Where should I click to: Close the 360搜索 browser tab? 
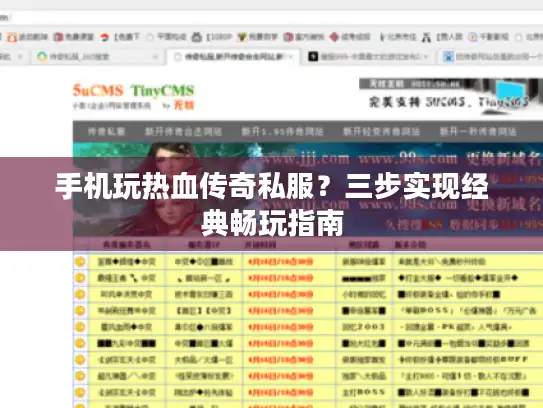(155, 57)
